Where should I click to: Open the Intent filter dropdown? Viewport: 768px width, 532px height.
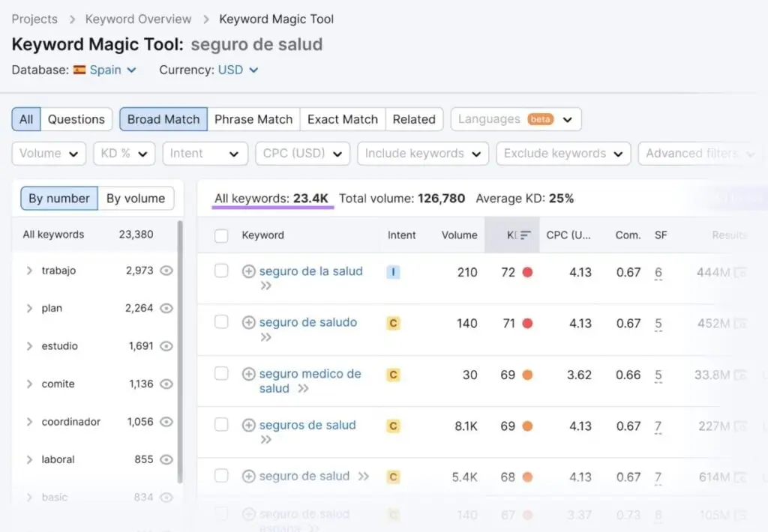click(205, 154)
